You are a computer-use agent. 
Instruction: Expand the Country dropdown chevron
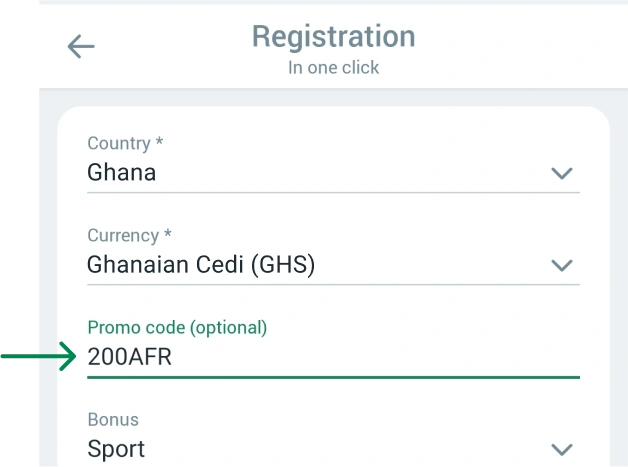point(562,173)
